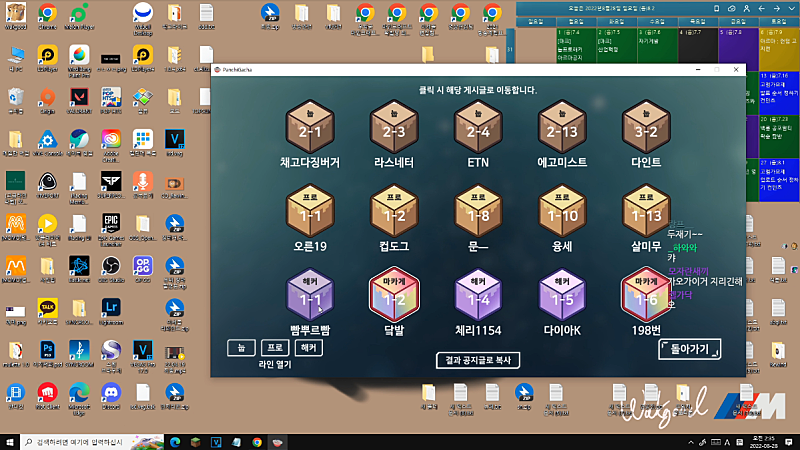This screenshot has width=800, height=450.
Task: Click the calendar widget phone sync icon
Action: (x=716, y=9)
